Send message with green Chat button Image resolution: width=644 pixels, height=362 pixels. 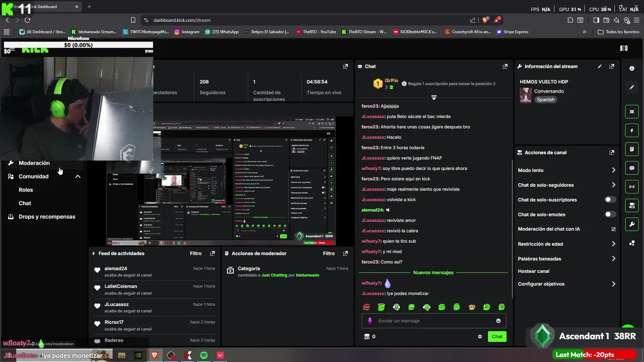click(497, 337)
